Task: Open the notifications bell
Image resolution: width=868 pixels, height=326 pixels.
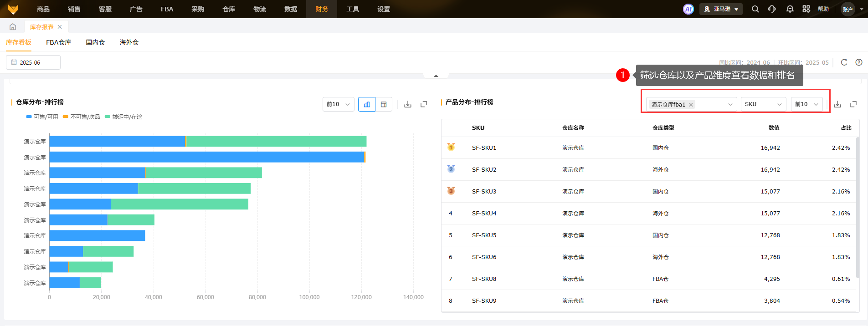Action: coord(790,9)
